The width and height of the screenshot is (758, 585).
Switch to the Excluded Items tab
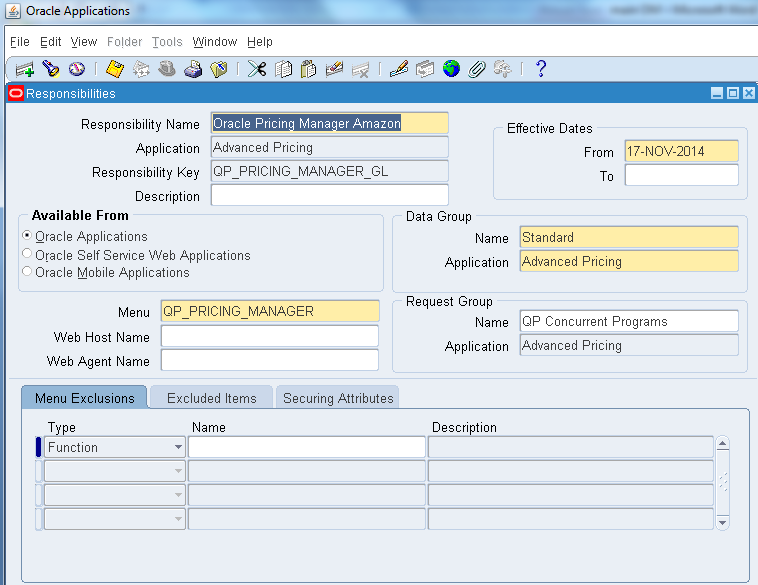tap(211, 398)
